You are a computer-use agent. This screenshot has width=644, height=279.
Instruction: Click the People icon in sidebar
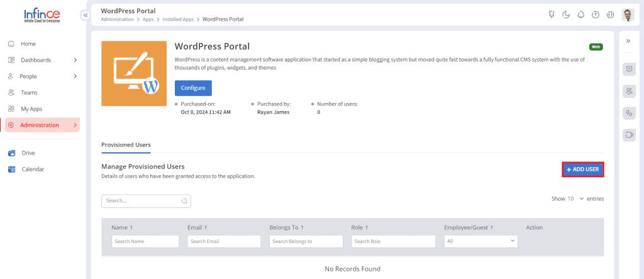click(11, 76)
